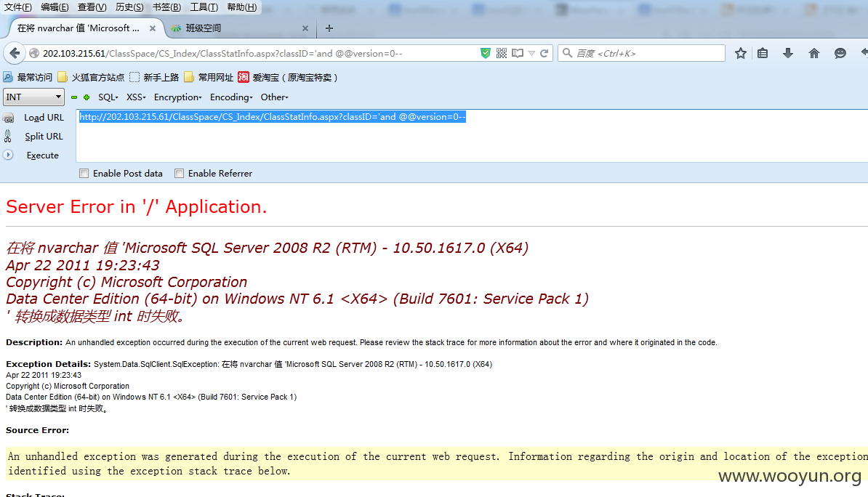Open the 查看(V) menu
868x497 pixels.
tap(92, 7)
